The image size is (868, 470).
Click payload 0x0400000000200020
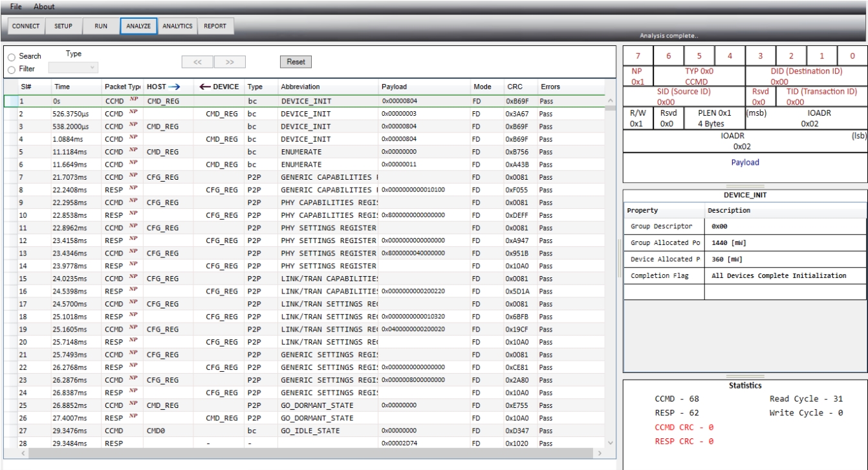point(413,329)
